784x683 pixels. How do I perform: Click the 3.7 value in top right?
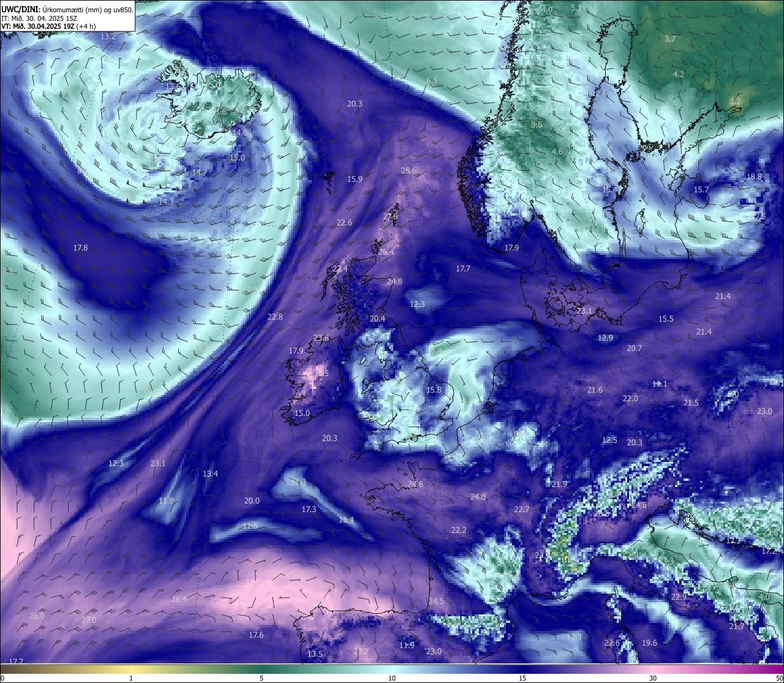[670, 39]
